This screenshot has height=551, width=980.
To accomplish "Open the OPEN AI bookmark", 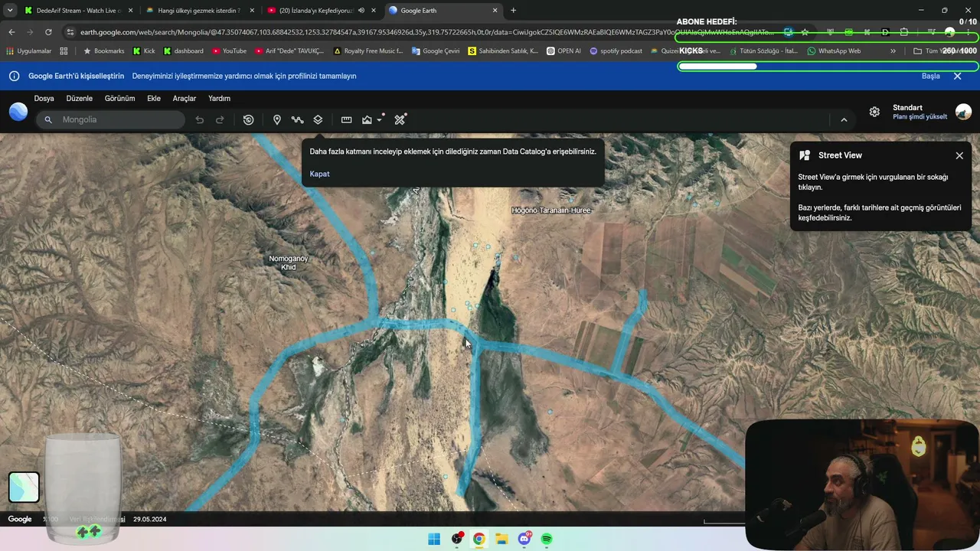I will tap(563, 51).
